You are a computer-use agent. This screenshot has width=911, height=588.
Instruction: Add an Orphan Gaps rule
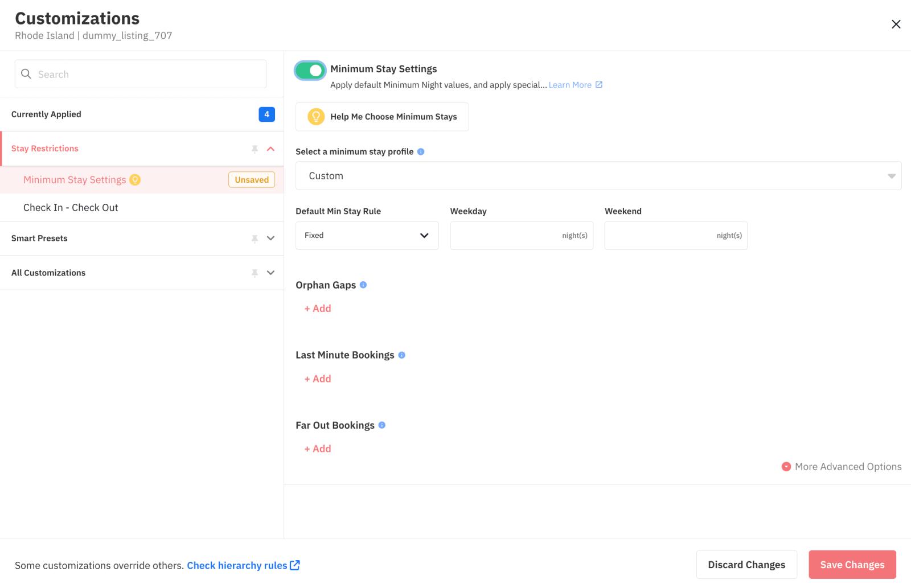(318, 309)
